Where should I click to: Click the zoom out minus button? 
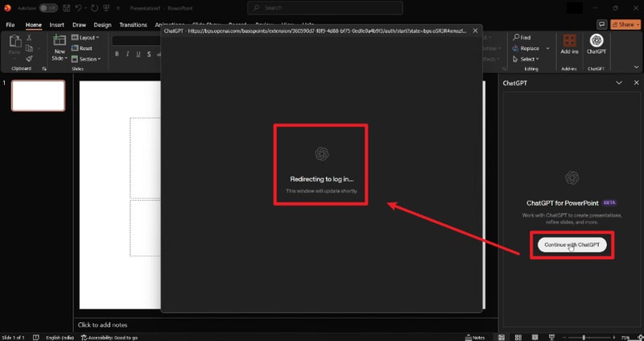[x=566, y=337]
